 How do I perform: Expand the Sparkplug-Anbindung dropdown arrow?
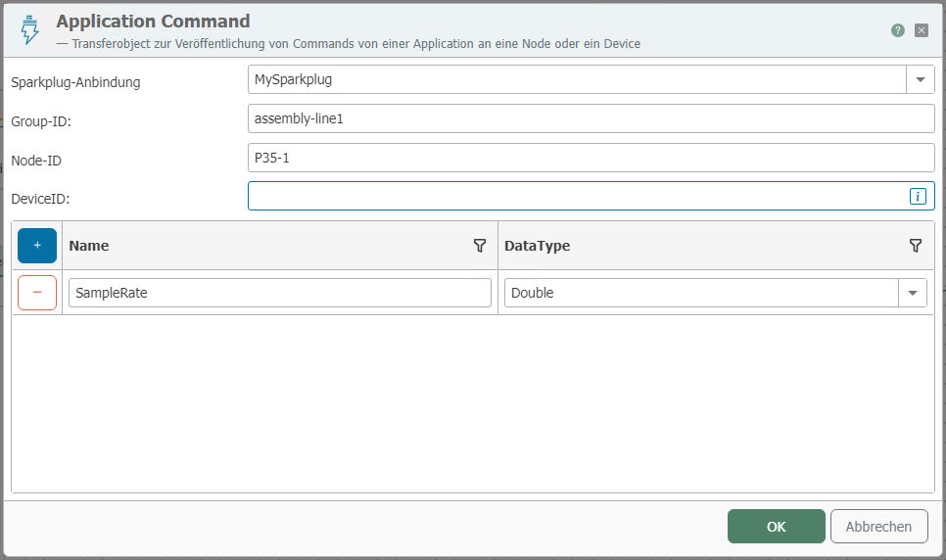tap(921, 79)
